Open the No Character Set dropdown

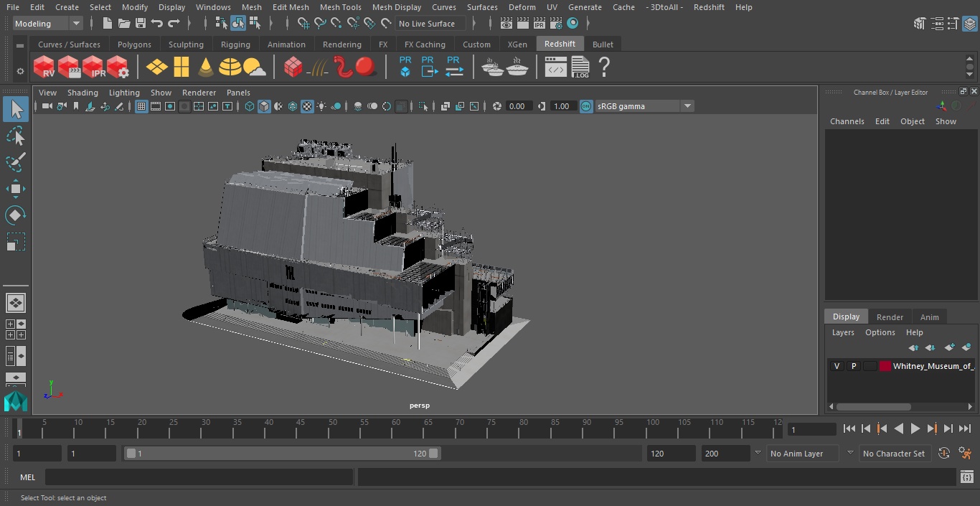click(894, 454)
